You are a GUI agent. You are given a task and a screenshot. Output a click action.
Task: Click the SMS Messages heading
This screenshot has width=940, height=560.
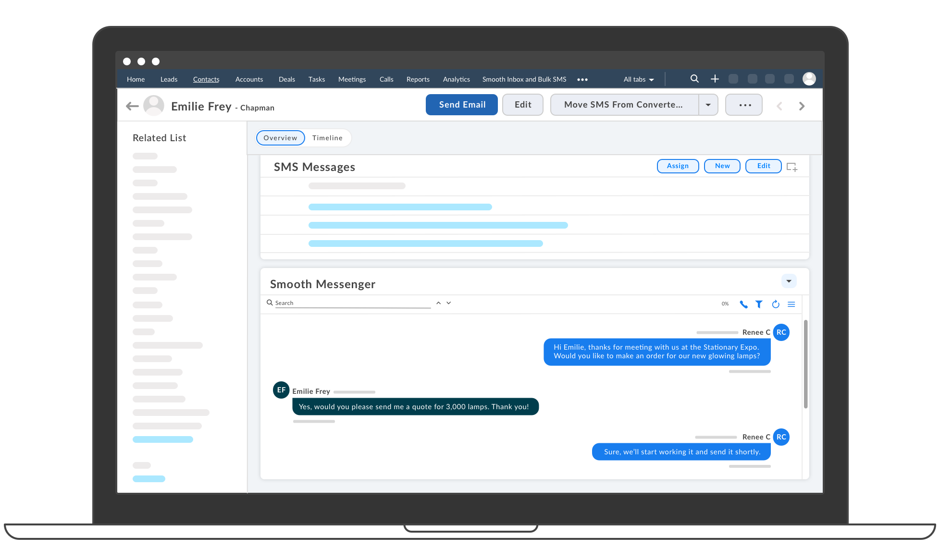(x=314, y=167)
